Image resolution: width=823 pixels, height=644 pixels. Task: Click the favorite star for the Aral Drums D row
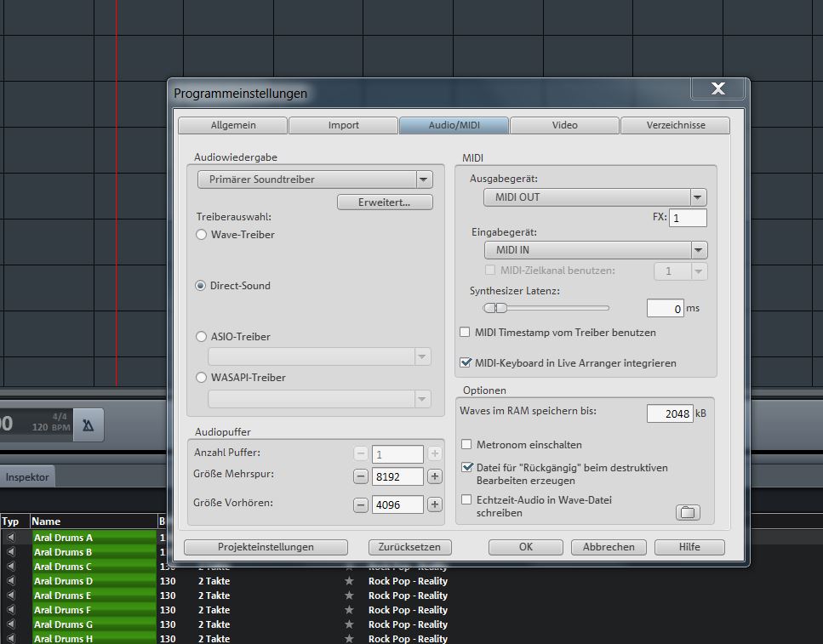pos(348,581)
